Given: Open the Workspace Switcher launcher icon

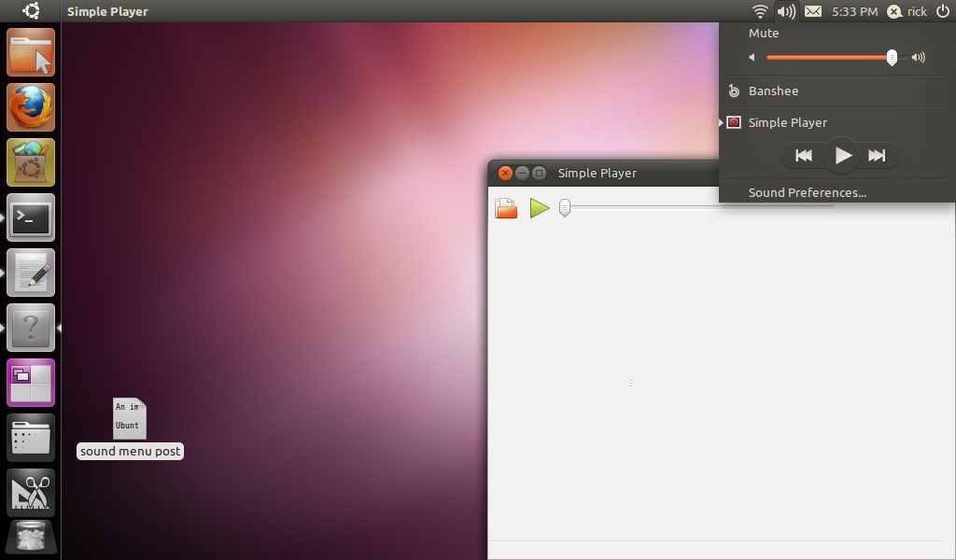Looking at the screenshot, I should 31,383.
